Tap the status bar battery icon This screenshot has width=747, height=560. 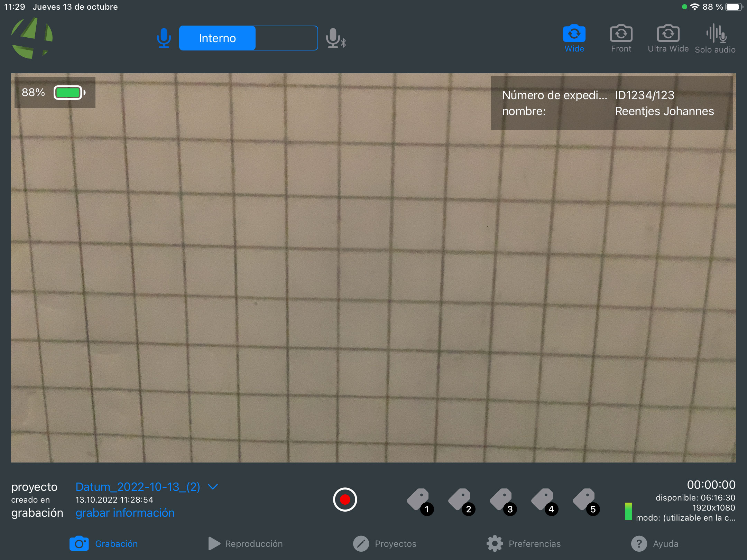coord(734,7)
